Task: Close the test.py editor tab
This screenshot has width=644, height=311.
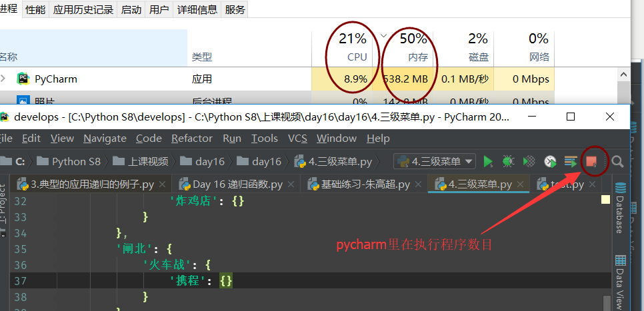Action: point(592,184)
